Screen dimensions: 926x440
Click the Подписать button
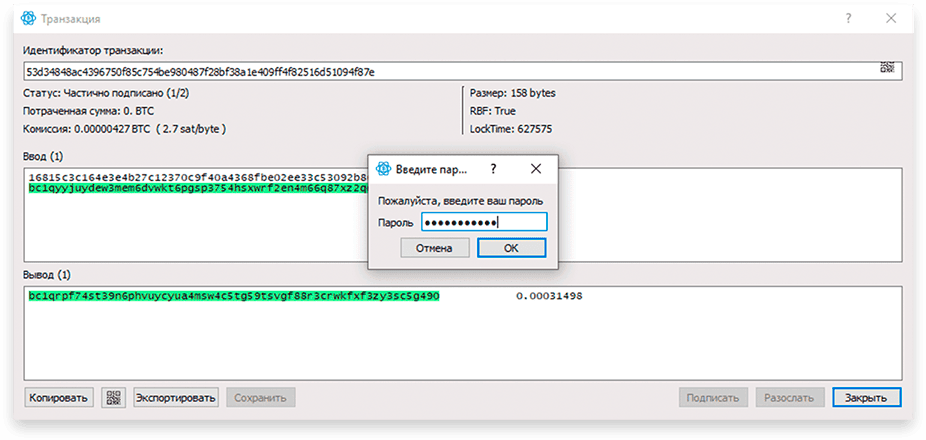pyautogui.click(x=714, y=397)
